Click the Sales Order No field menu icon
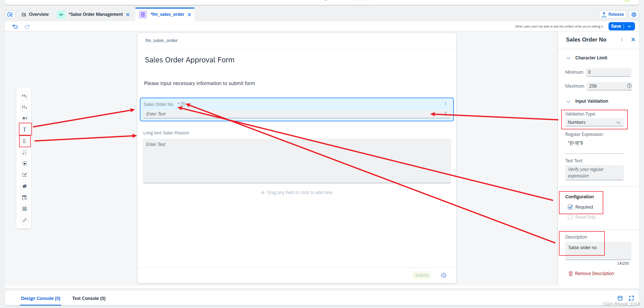This screenshot has height=308, width=644. click(x=445, y=103)
